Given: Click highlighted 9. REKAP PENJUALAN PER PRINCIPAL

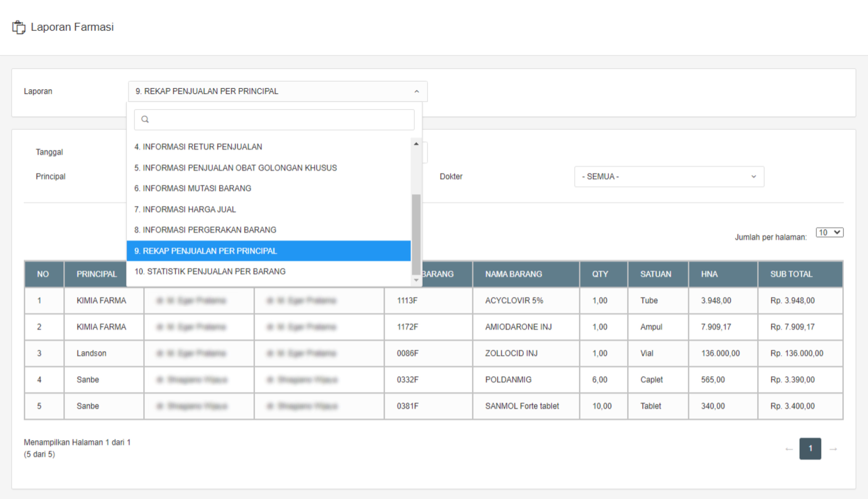Looking at the screenshot, I should click(206, 251).
